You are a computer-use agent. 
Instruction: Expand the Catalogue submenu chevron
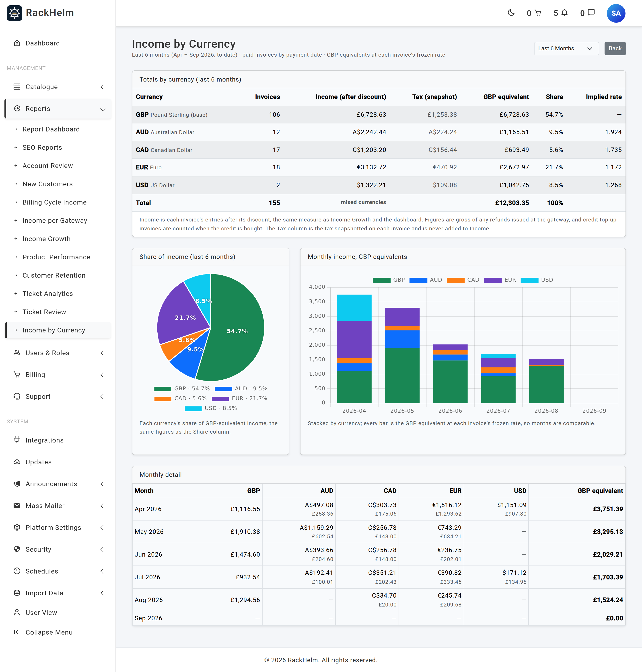(102, 87)
